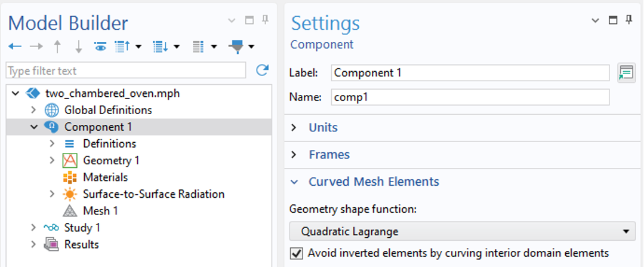Click the Materials grid icon
This screenshot has height=267, width=644.
70,177
